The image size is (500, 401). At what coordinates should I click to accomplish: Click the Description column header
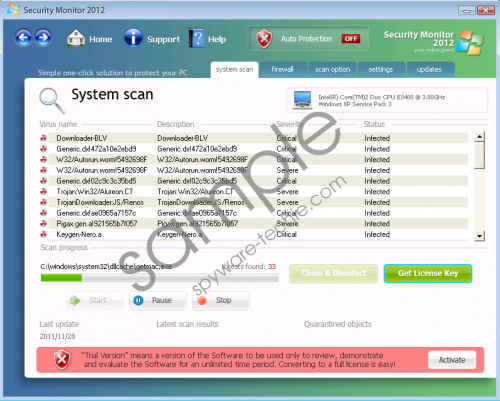176,124
